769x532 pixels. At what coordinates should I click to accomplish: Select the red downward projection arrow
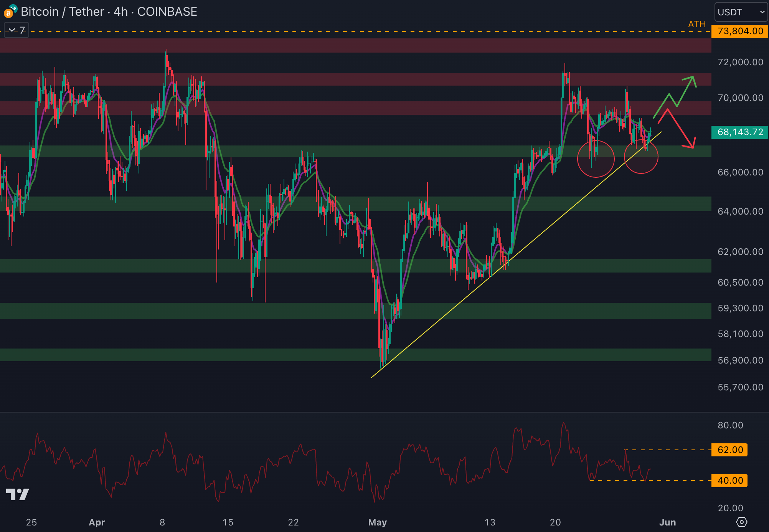[681, 129]
